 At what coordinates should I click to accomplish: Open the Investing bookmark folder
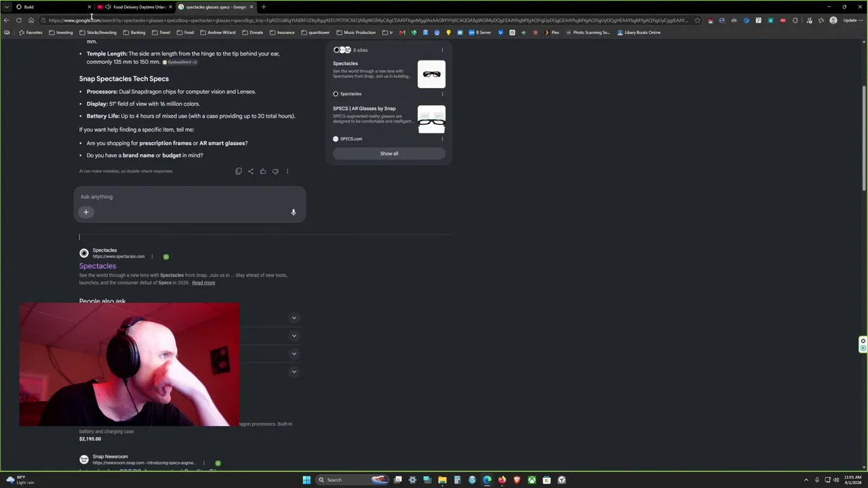(60, 33)
